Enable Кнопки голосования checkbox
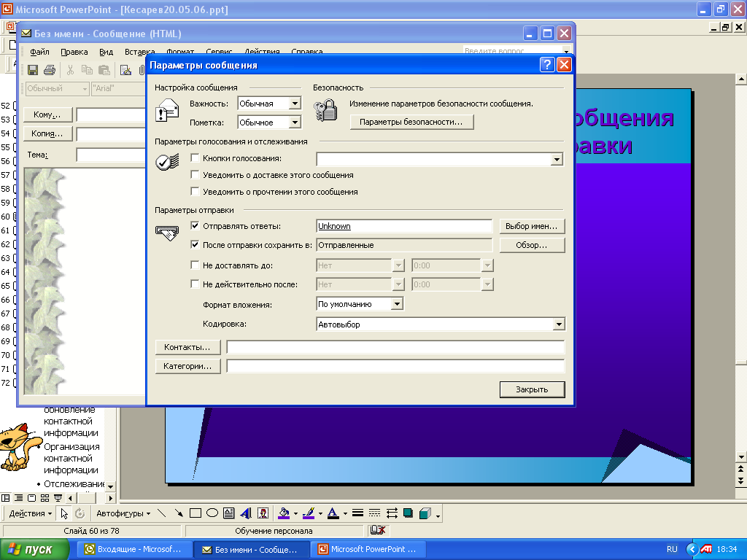Screen dimensions: 747x560 [195, 157]
